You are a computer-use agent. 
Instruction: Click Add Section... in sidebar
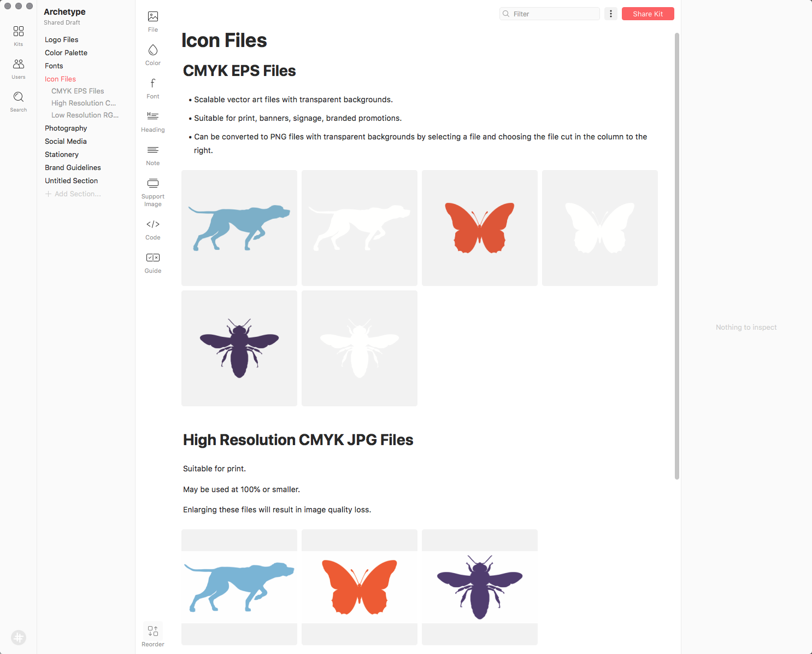click(73, 194)
